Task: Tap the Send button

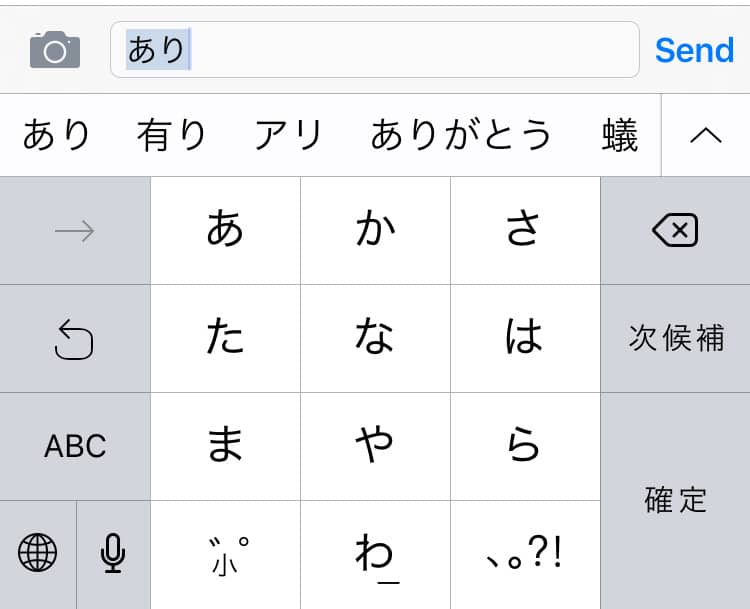Action: coord(694,49)
